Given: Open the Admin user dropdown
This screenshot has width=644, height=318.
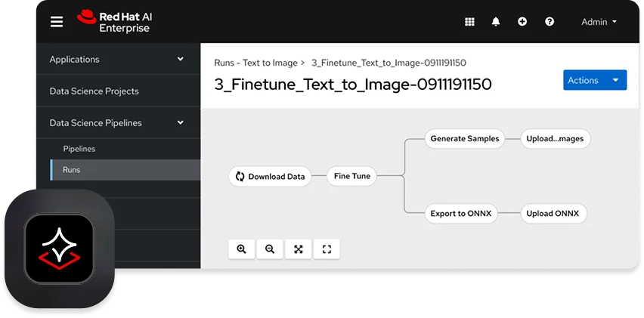Looking at the screenshot, I should click(599, 22).
